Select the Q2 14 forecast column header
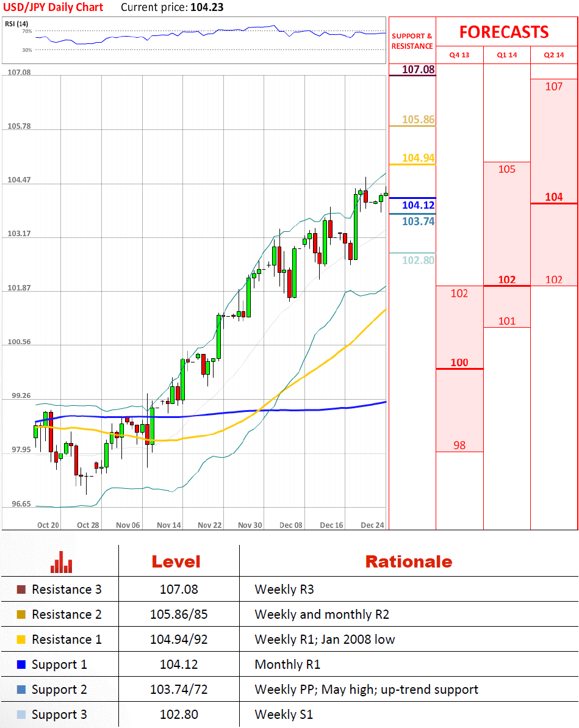This screenshot has height=728, width=579. [x=554, y=55]
